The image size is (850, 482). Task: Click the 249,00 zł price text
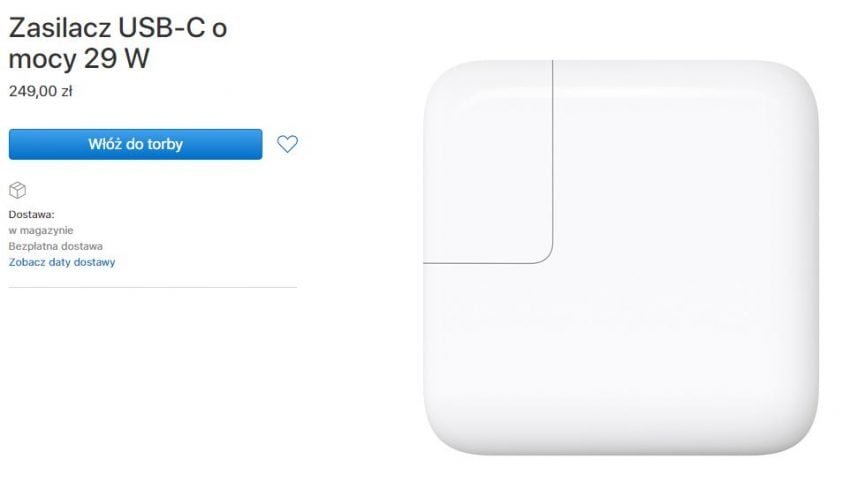(41, 91)
